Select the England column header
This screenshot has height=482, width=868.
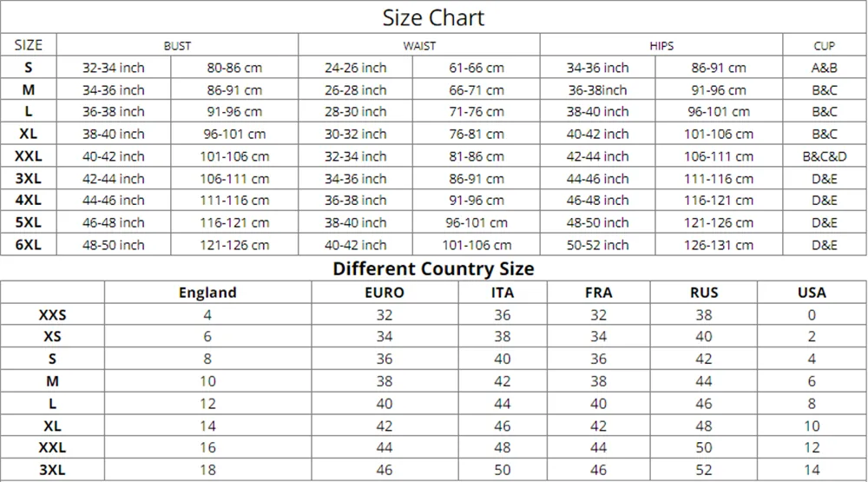[207, 293]
